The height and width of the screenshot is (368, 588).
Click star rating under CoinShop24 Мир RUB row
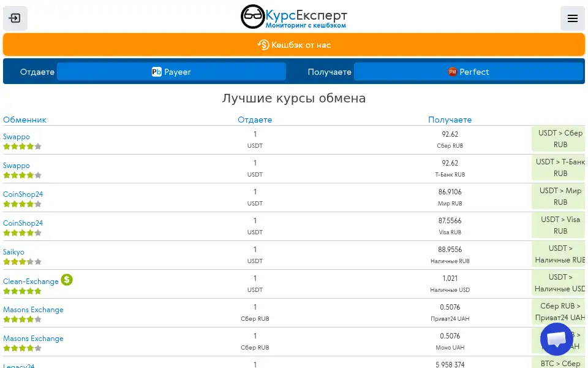22,204
